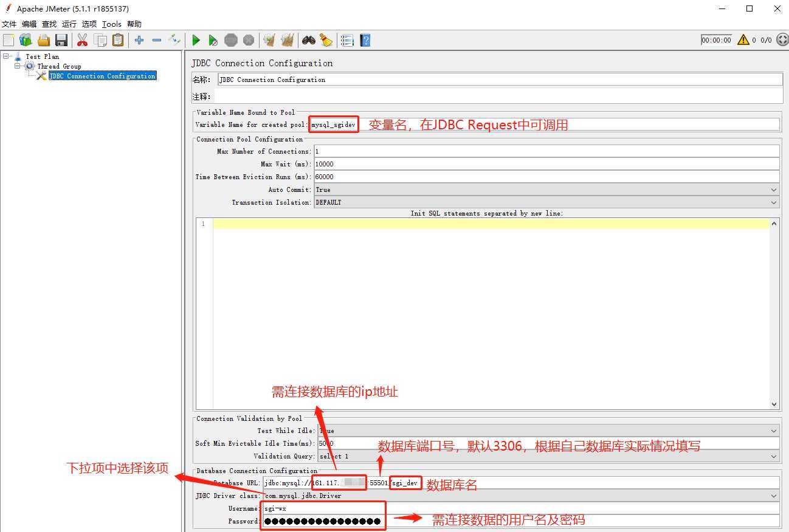
Task: Click the Test Plan flask icon
Action: [x=18, y=56]
